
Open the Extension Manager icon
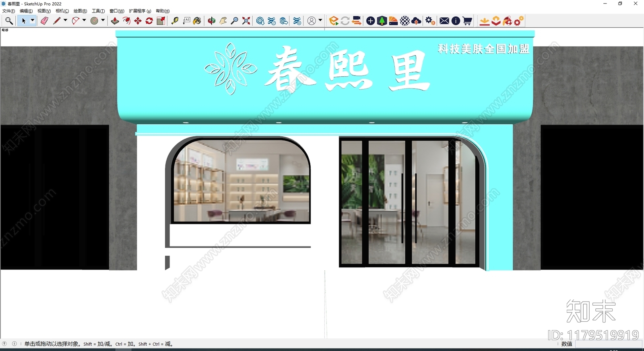coord(297,21)
